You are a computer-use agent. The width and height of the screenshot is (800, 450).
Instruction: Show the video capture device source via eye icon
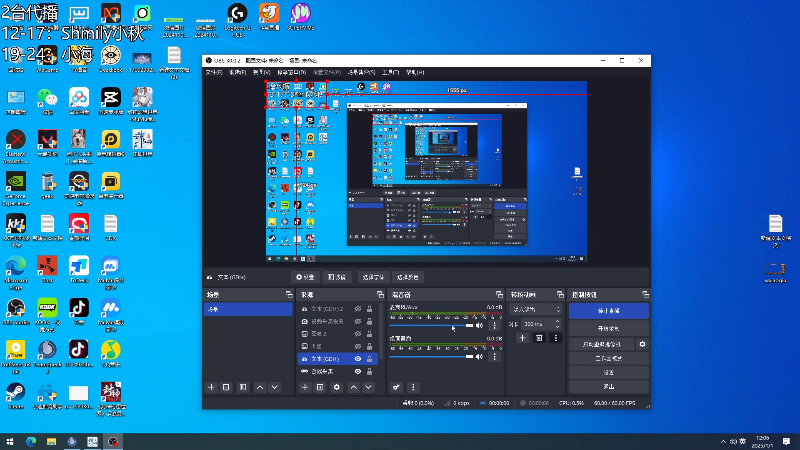(x=358, y=321)
